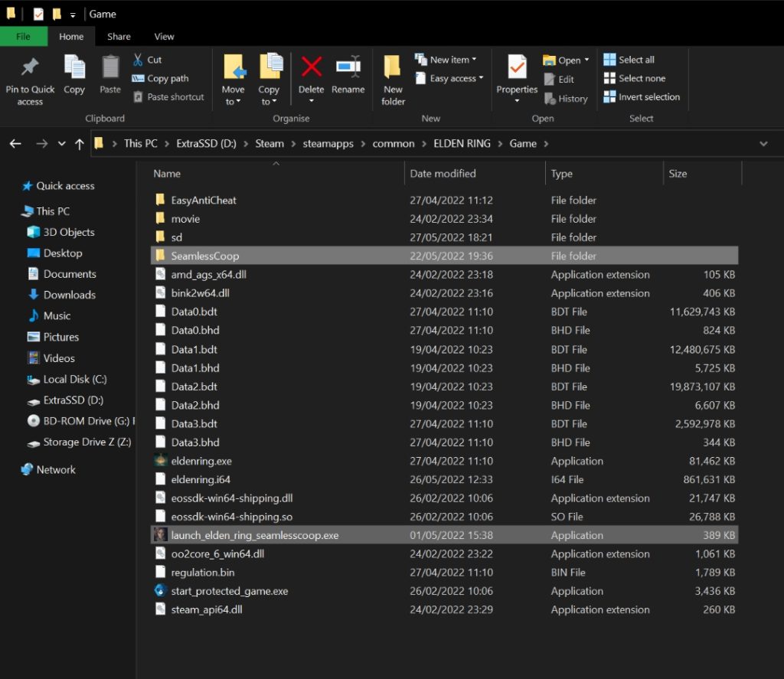This screenshot has height=679, width=784.
Task: Open Network in the navigation pane
Action: pos(49,470)
